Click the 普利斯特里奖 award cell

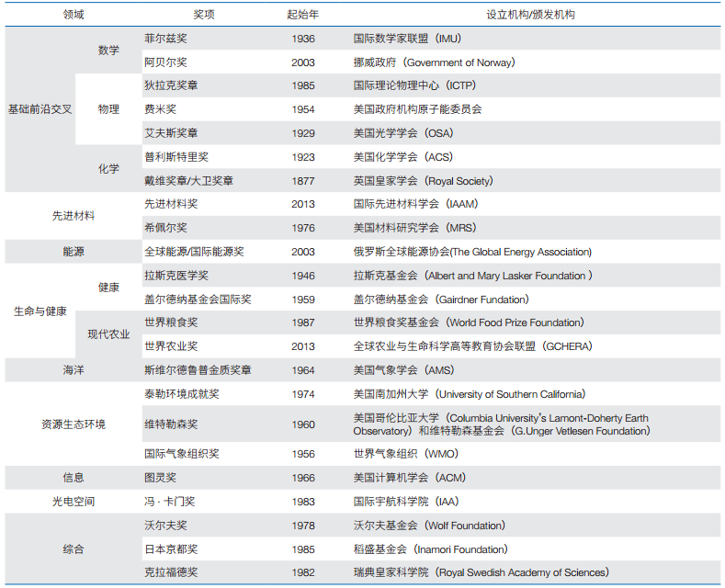click(x=176, y=157)
